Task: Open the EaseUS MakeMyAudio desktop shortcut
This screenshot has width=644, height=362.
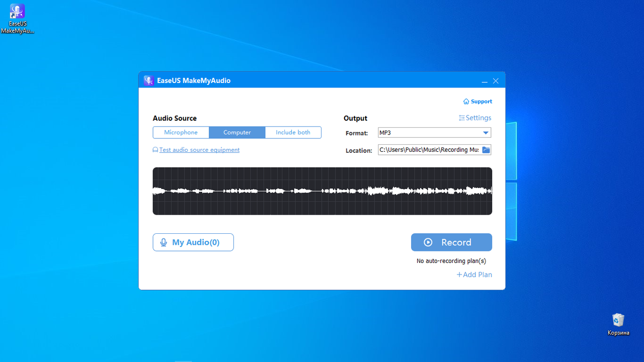Action: [x=17, y=19]
